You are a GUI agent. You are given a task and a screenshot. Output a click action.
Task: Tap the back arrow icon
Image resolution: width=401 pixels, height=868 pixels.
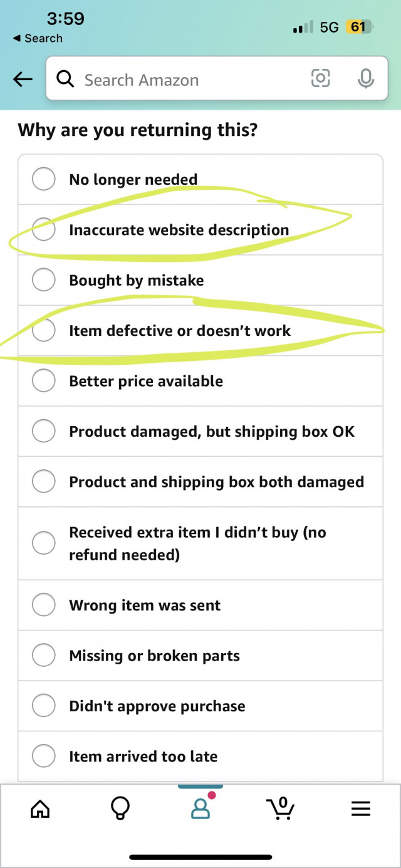click(23, 80)
